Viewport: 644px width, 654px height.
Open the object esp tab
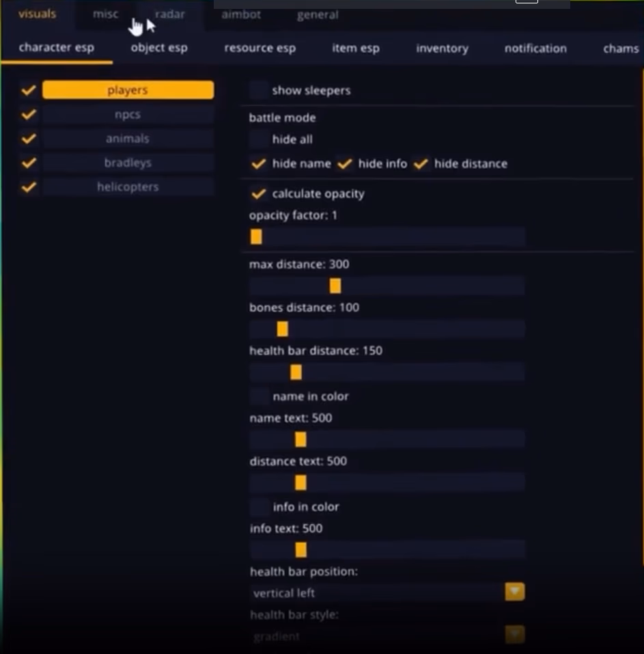tap(159, 48)
